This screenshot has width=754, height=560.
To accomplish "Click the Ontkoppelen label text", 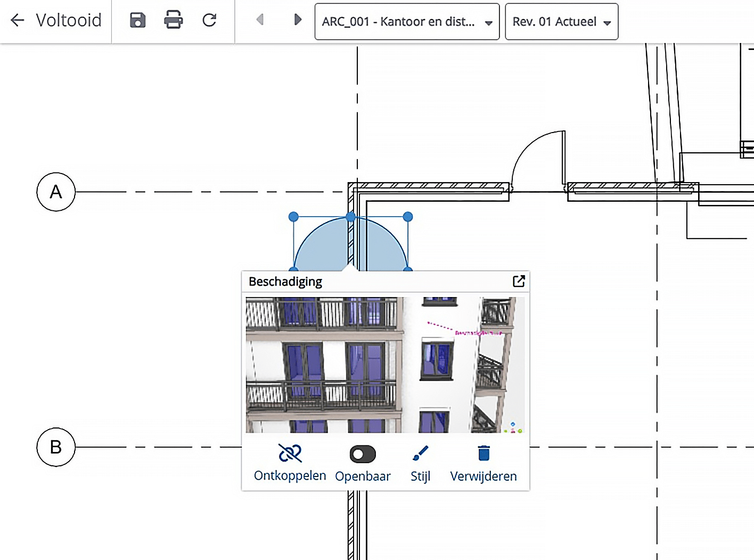I will [x=289, y=475].
